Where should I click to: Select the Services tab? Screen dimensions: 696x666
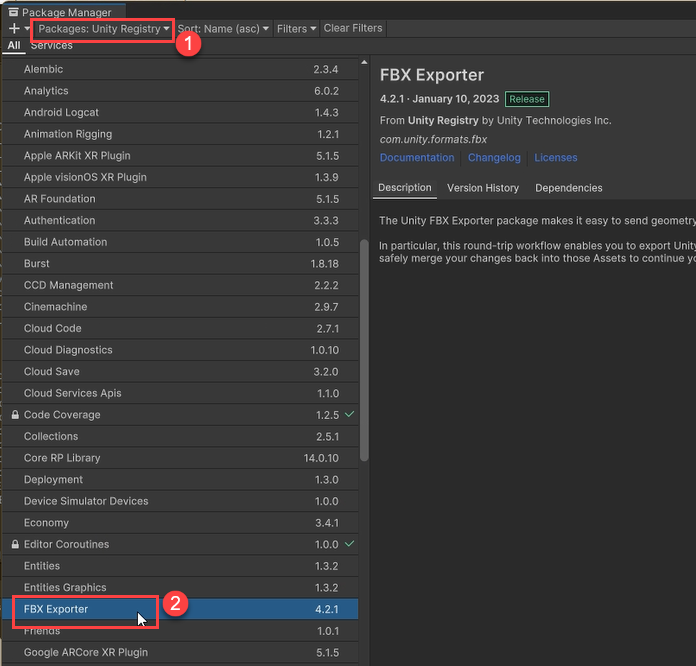point(51,46)
